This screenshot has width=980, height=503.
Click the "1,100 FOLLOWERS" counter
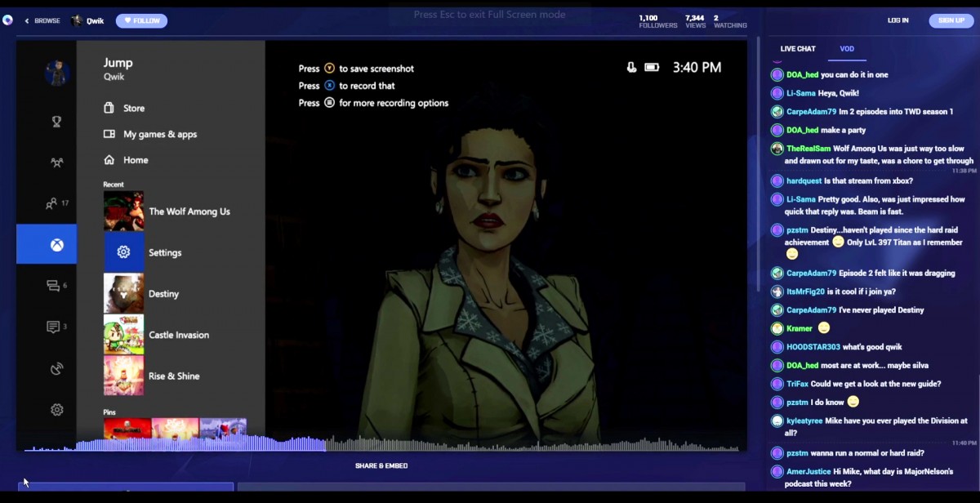[x=658, y=21]
